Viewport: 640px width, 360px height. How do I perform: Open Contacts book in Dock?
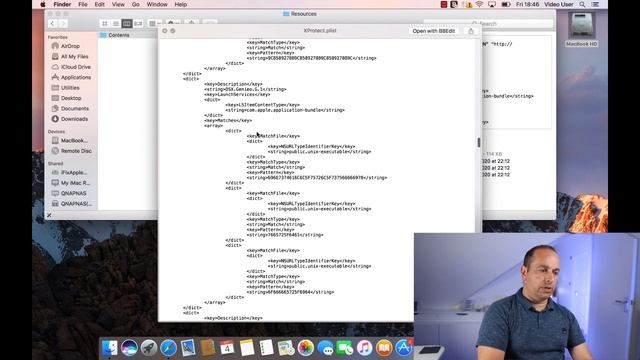click(207, 348)
